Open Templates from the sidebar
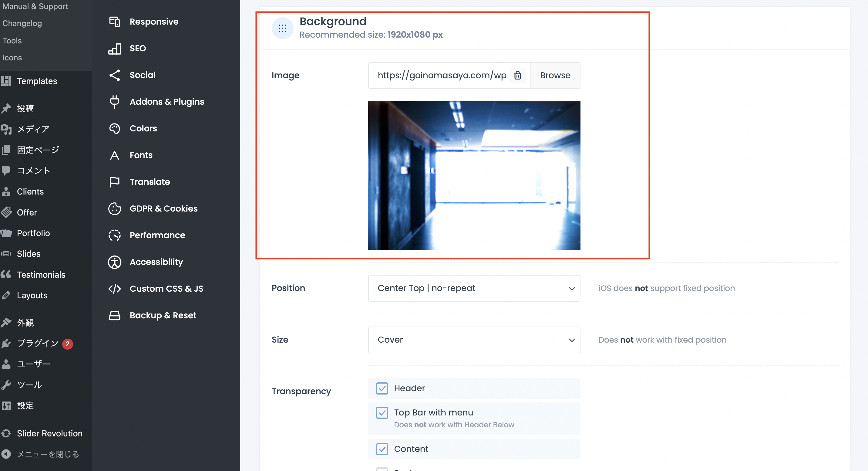The image size is (868, 471). coord(37,81)
